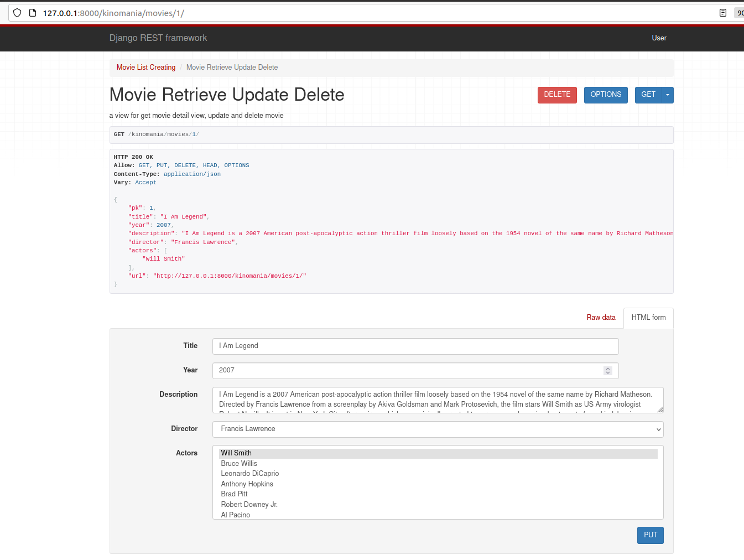Click the Vary Accept header value
Image resolution: width=744 pixels, height=560 pixels.
coord(145,183)
